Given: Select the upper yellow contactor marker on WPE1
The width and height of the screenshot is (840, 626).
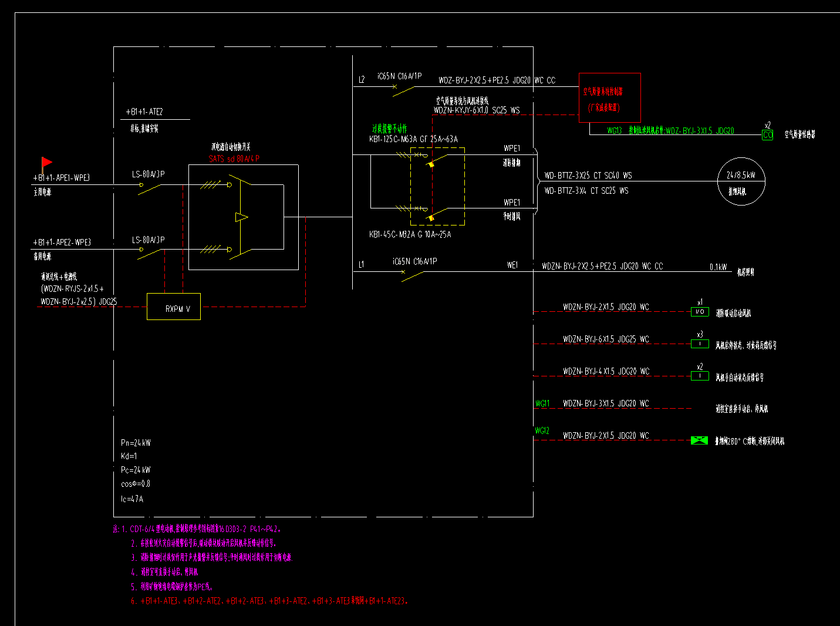Looking at the screenshot, I should click(431, 164).
